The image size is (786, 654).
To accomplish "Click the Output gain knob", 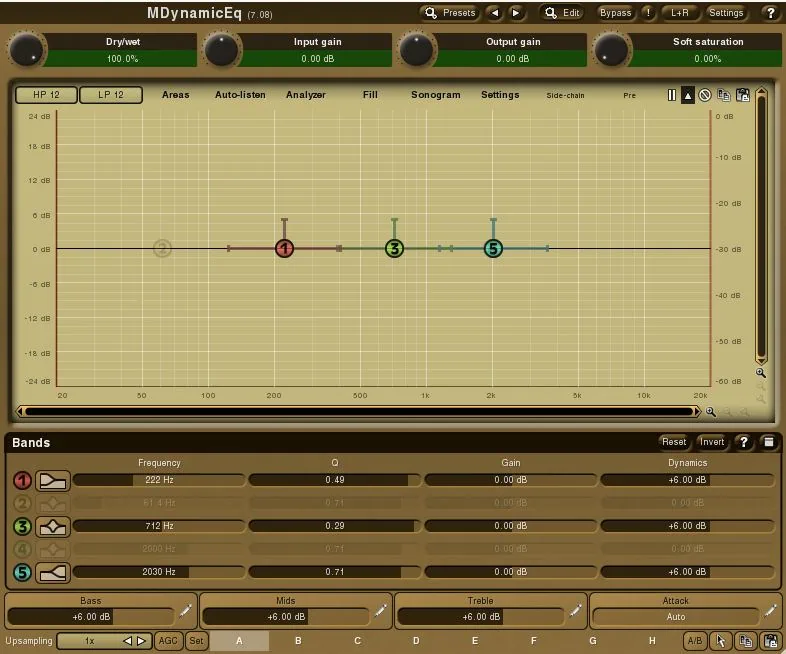I will click(416, 50).
